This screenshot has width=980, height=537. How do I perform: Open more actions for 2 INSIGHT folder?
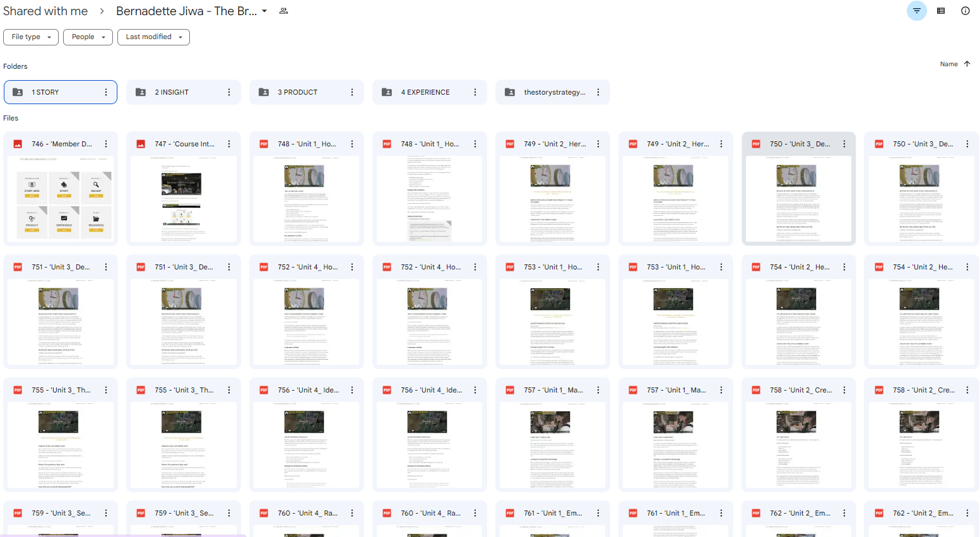pyautogui.click(x=228, y=92)
